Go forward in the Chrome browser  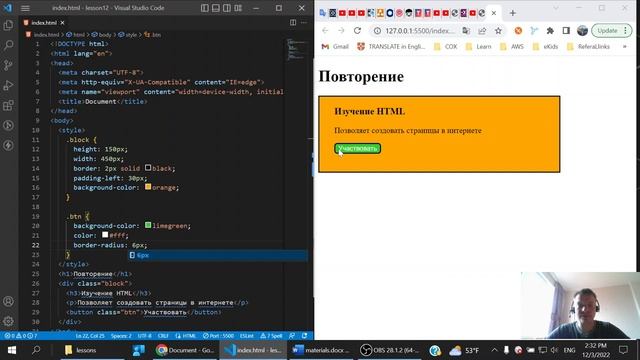[341, 31]
